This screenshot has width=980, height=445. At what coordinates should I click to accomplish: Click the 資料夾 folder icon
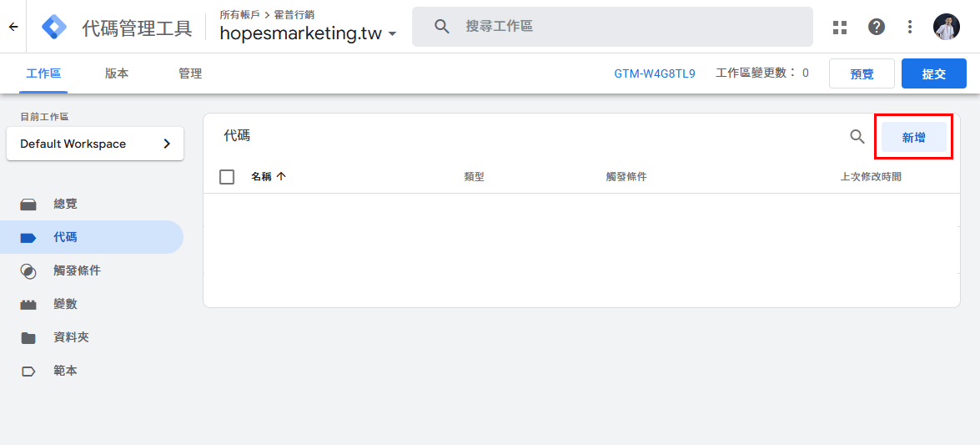(x=28, y=338)
